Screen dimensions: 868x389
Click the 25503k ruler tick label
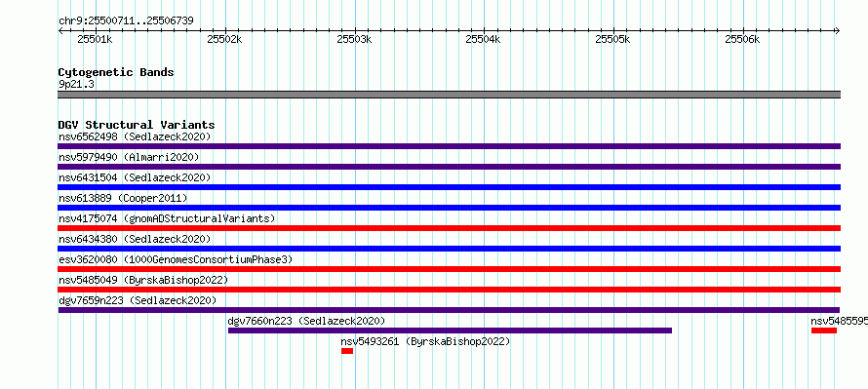pyautogui.click(x=354, y=39)
